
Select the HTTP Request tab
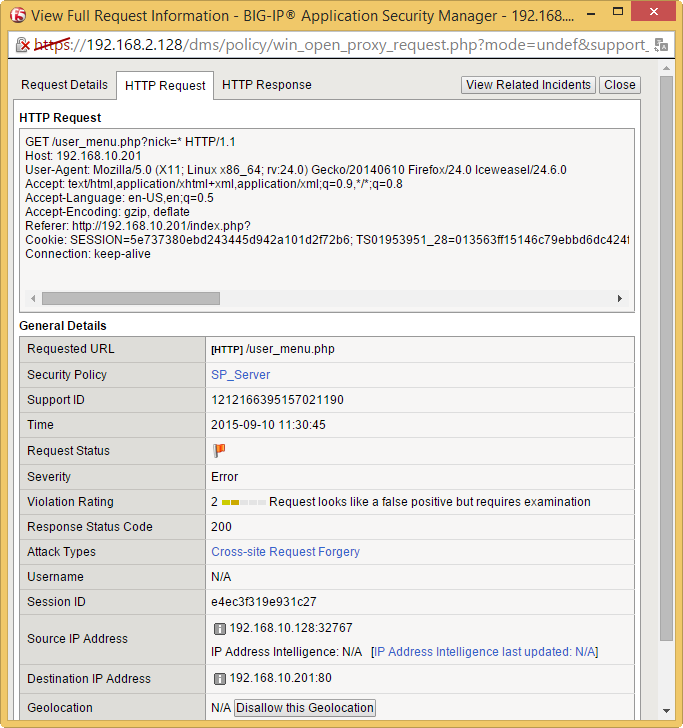pos(165,86)
